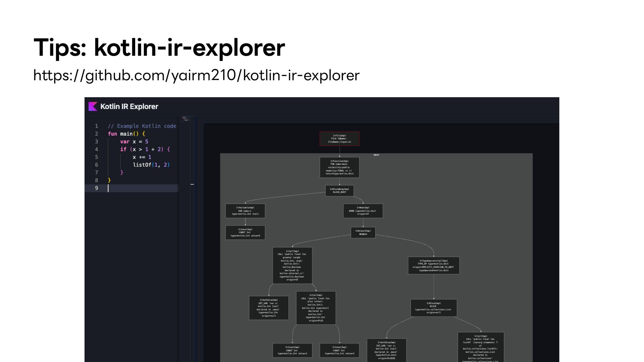Image resolution: width=644 pixels, height=362 pixels.
Task: Select the IrGetValueImpl GET_VAR node
Action: click(269, 308)
